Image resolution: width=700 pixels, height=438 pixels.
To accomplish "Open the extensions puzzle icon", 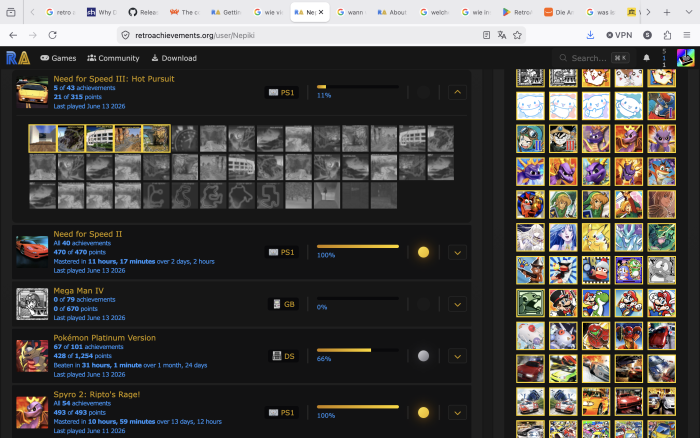I will coord(667,35).
